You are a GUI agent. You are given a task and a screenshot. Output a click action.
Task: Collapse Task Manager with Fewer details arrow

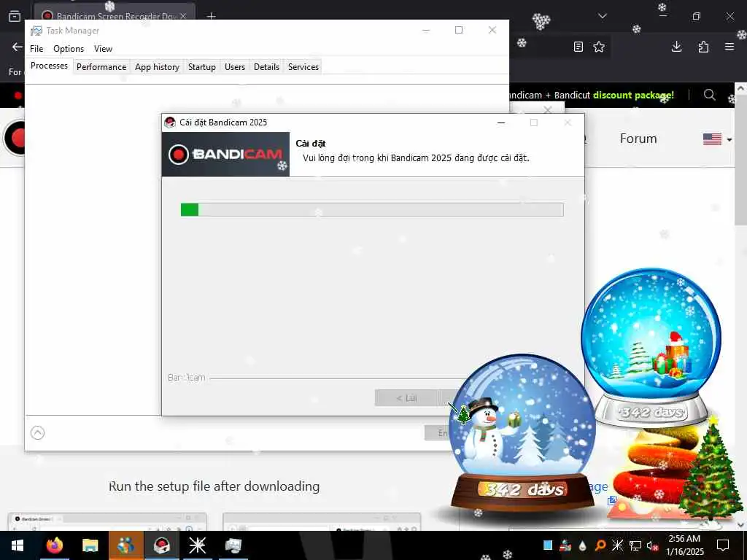click(x=38, y=432)
